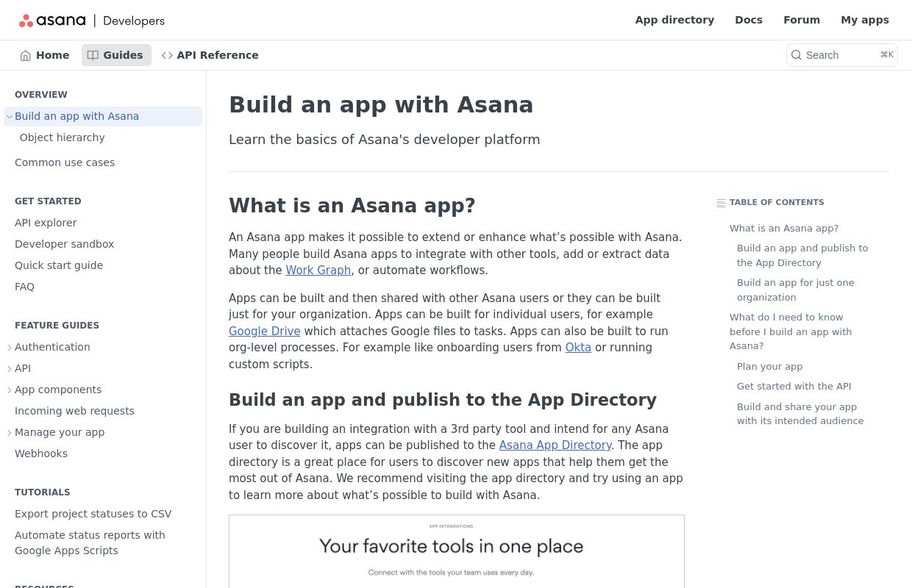The image size is (912, 588).
Task: Open API explorer in sidebar
Action: coord(46,223)
